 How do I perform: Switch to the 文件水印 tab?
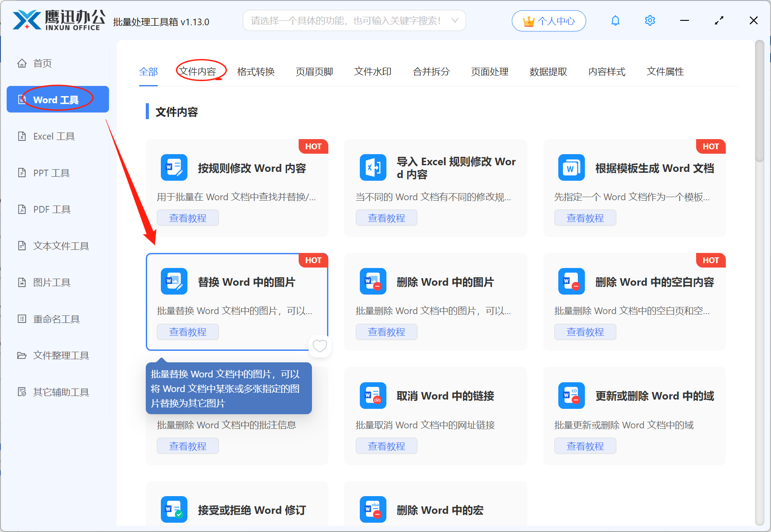(373, 71)
